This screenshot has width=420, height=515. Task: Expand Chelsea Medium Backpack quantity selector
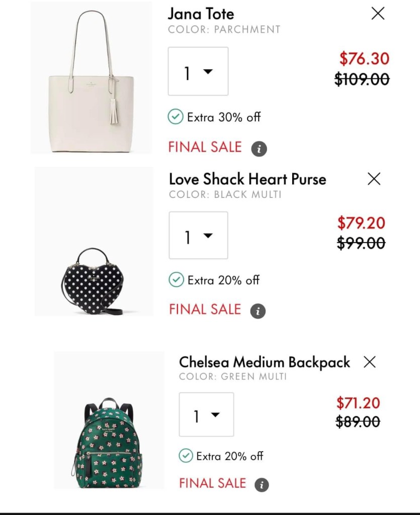pos(206,415)
